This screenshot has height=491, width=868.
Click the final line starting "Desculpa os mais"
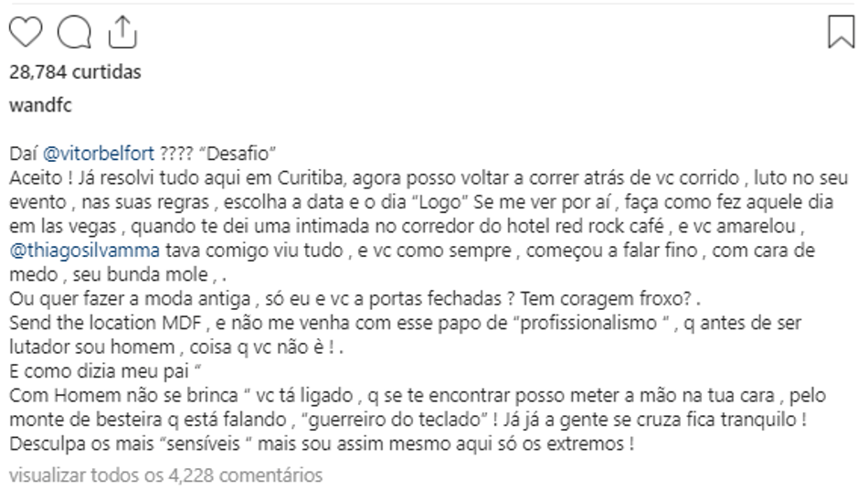coord(322,443)
